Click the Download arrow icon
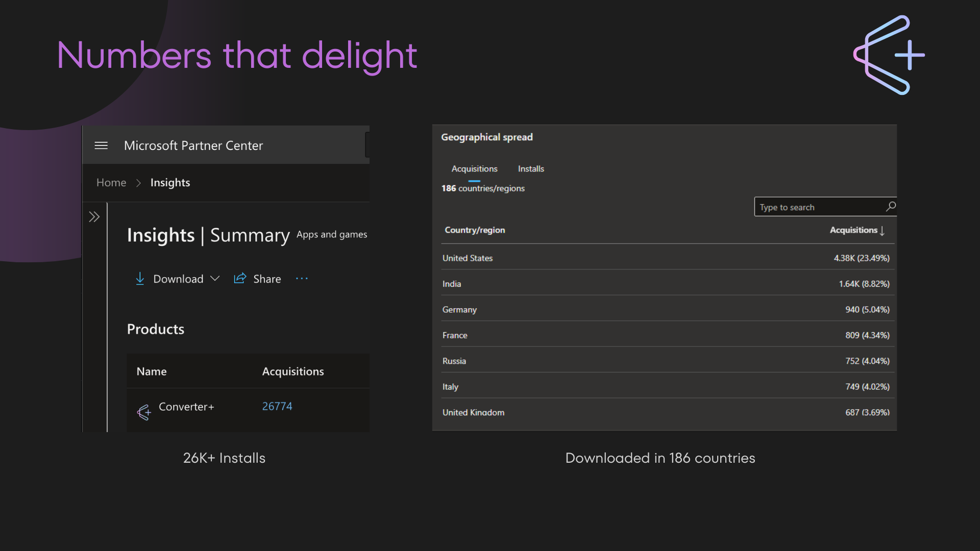The width and height of the screenshot is (980, 551). pyautogui.click(x=140, y=279)
